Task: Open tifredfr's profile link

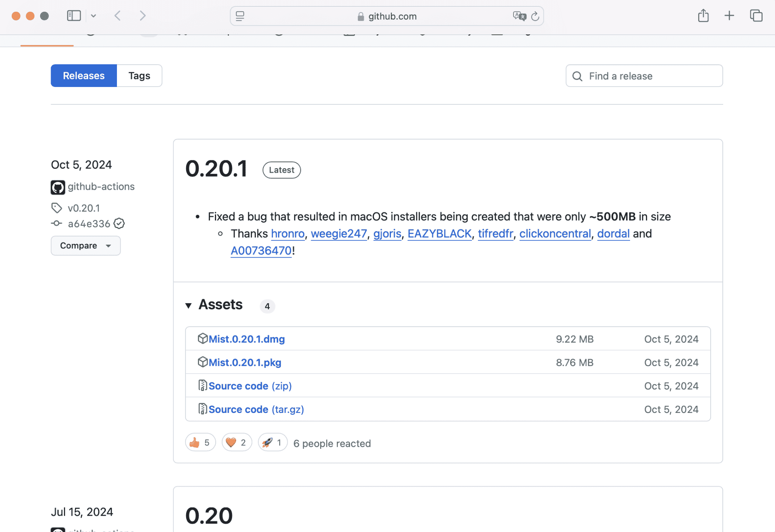Action: pos(495,233)
